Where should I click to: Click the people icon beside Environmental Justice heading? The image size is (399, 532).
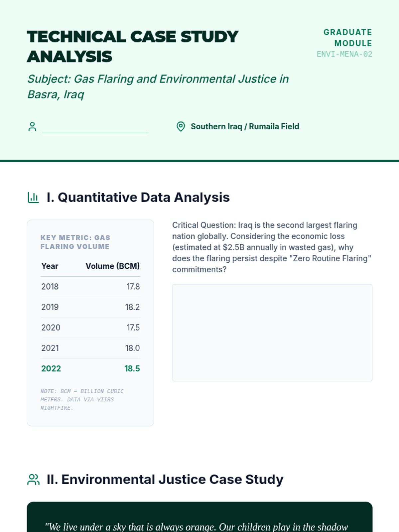[x=33, y=479]
